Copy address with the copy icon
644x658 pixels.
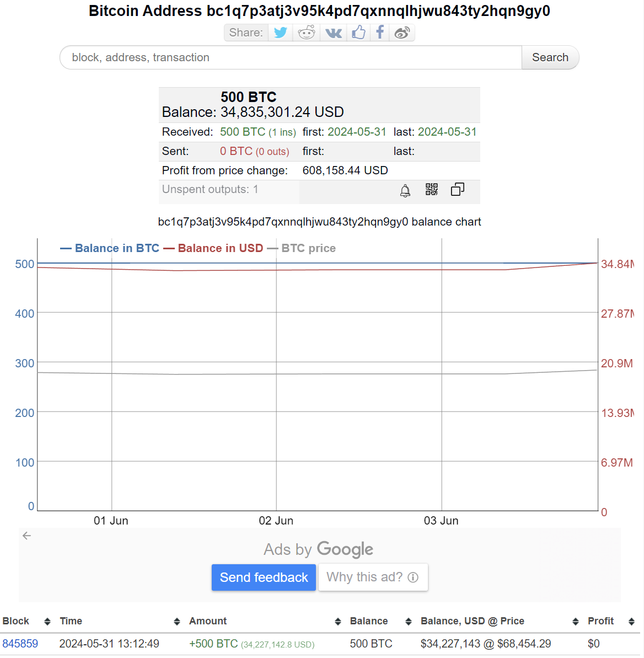[x=458, y=190]
